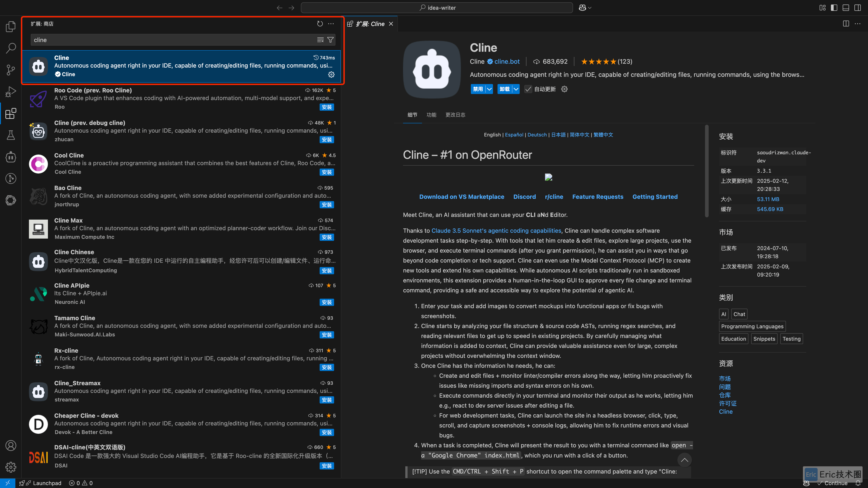Show errors and warnings in status bar
868x488 pixels.
click(81, 483)
